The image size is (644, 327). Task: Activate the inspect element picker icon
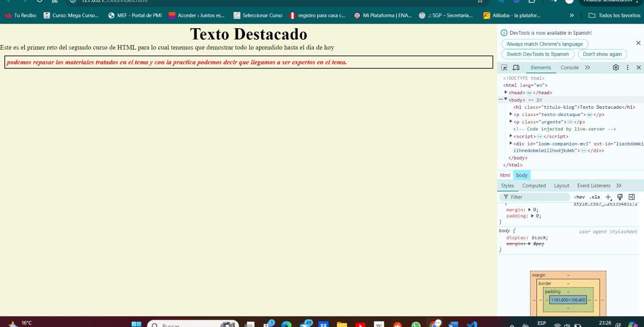(504, 68)
